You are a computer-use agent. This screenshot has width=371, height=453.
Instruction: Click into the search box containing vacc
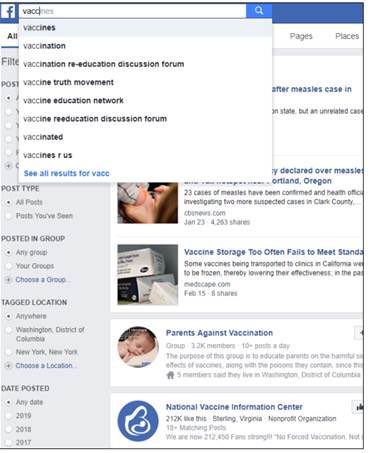tap(132, 11)
